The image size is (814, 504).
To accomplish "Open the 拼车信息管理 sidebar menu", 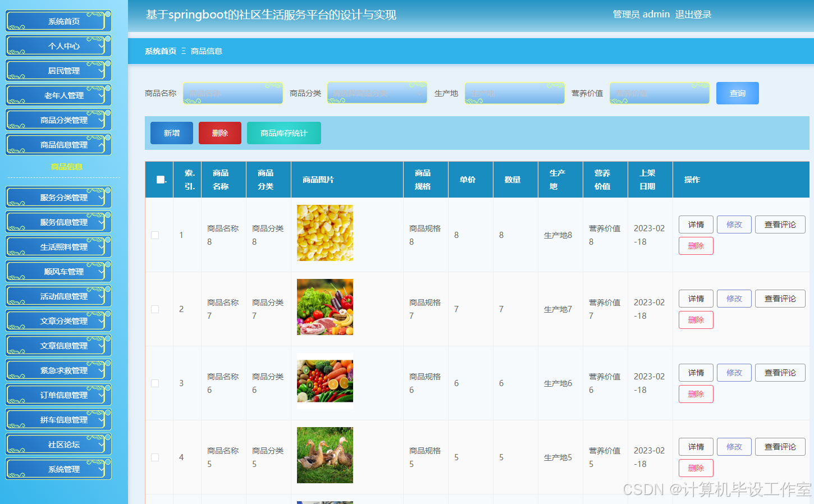I will tap(58, 419).
